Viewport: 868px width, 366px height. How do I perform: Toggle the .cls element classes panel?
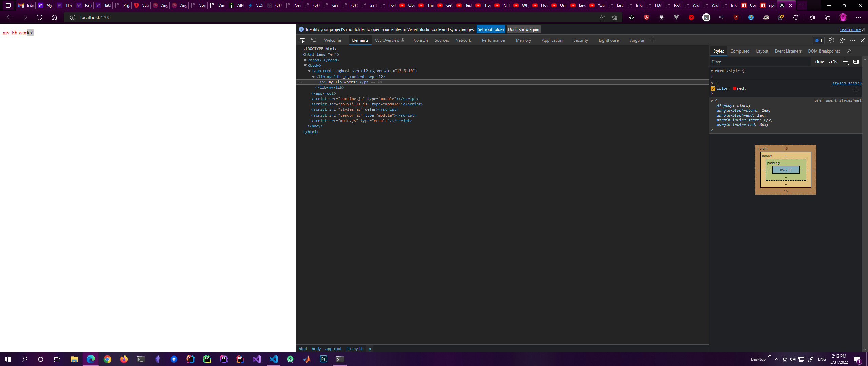click(833, 62)
